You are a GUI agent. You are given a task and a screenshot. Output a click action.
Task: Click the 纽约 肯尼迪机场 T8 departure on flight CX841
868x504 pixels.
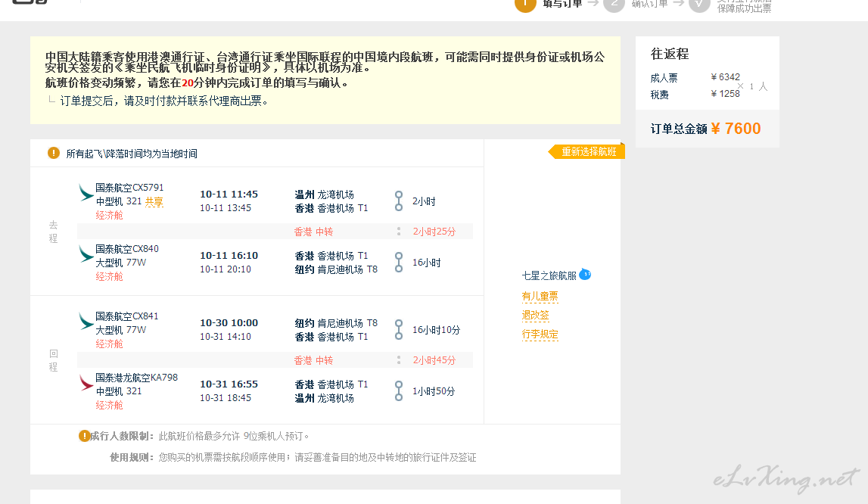[336, 323]
